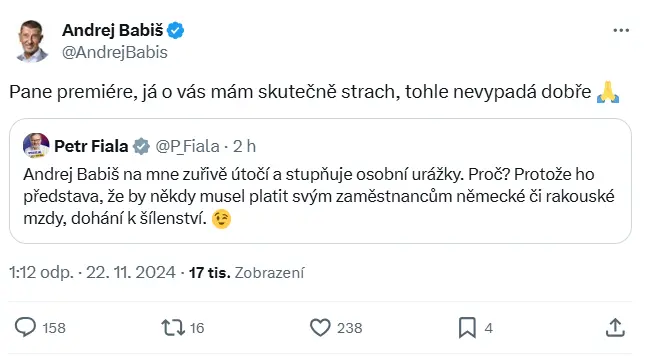Click the 17 tis. Zobrazení view count
647x363 pixels.
[246, 273]
